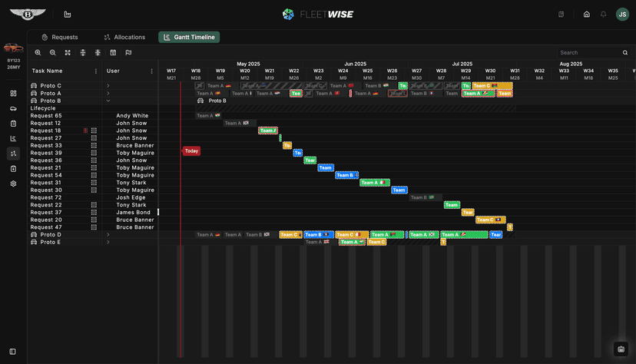The image size is (636, 364).
Task: Select the Request 37 row name
Action: click(x=46, y=213)
